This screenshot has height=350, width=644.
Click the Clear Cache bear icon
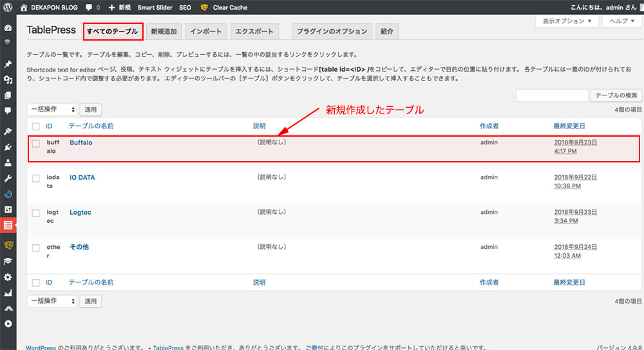204,7
